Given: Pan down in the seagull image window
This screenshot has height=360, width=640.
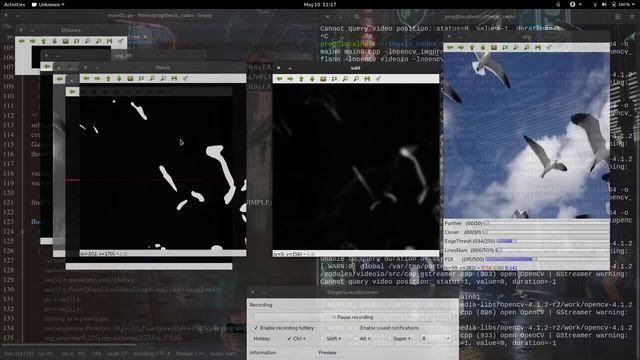Looking at the screenshot, I should 483,47.
